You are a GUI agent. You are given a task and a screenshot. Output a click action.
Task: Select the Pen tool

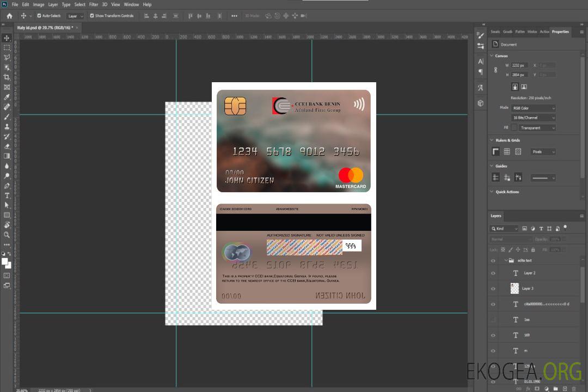pos(7,186)
